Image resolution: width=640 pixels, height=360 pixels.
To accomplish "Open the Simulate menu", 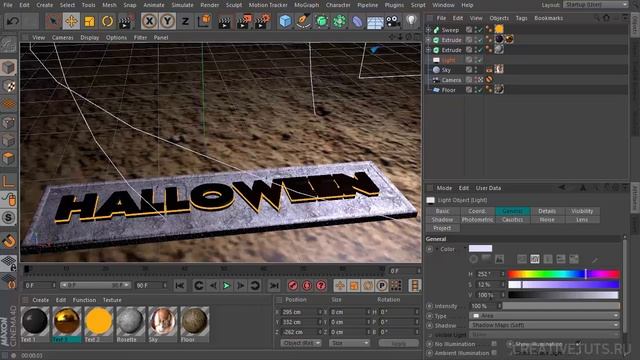I will coord(182,5).
